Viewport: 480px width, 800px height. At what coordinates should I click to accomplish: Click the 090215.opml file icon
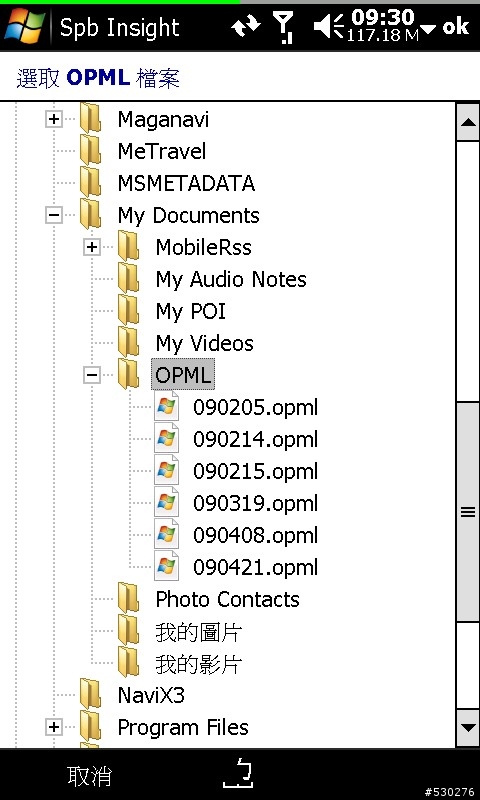point(167,470)
